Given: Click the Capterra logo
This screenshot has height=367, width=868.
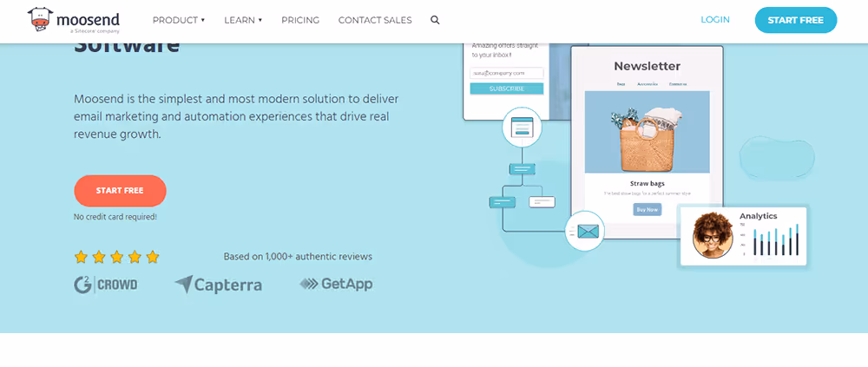Looking at the screenshot, I should click(218, 285).
